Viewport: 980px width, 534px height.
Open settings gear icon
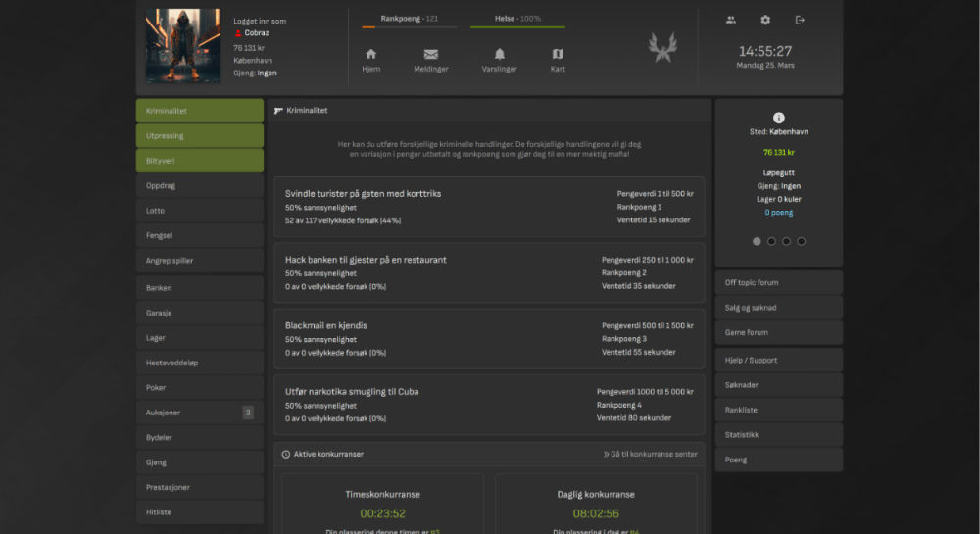pyautogui.click(x=765, y=20)
